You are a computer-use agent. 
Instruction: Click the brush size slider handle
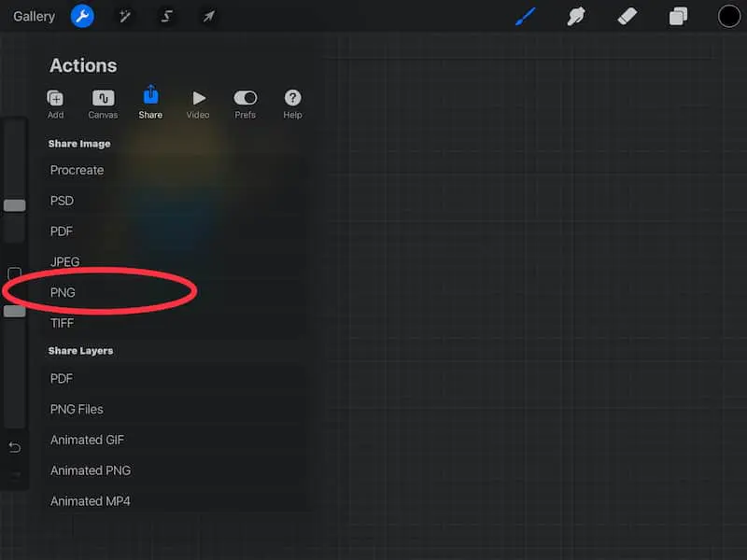click(x=15, y=205)
